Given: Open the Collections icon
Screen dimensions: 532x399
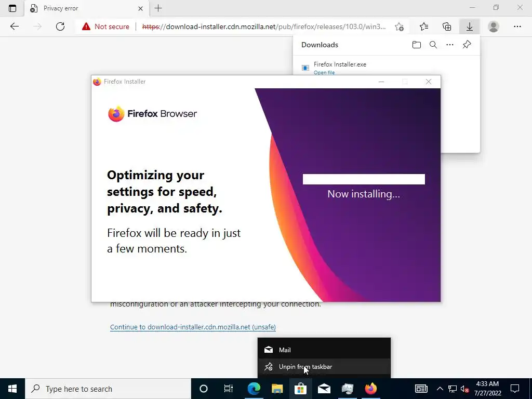Looking at the screenshot, I should (447, 26).
